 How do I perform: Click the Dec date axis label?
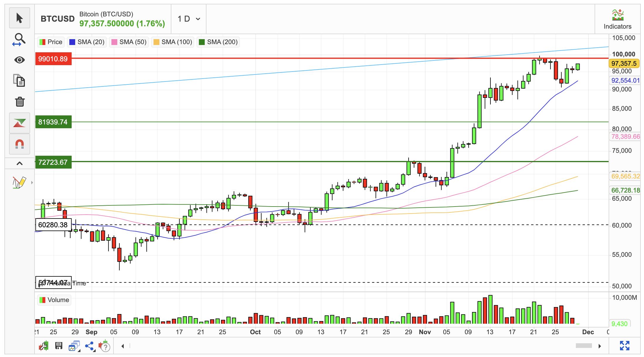[x=588, y=332]
